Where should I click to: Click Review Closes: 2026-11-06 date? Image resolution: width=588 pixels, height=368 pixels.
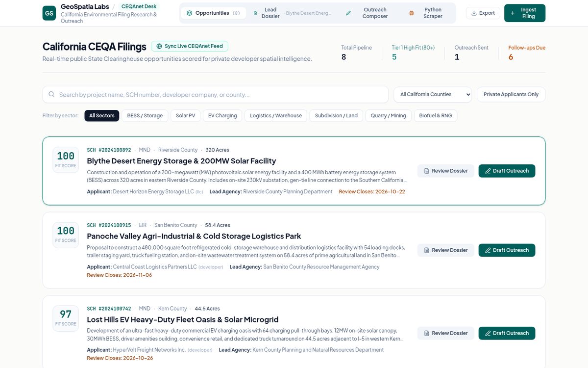[120, 275]
